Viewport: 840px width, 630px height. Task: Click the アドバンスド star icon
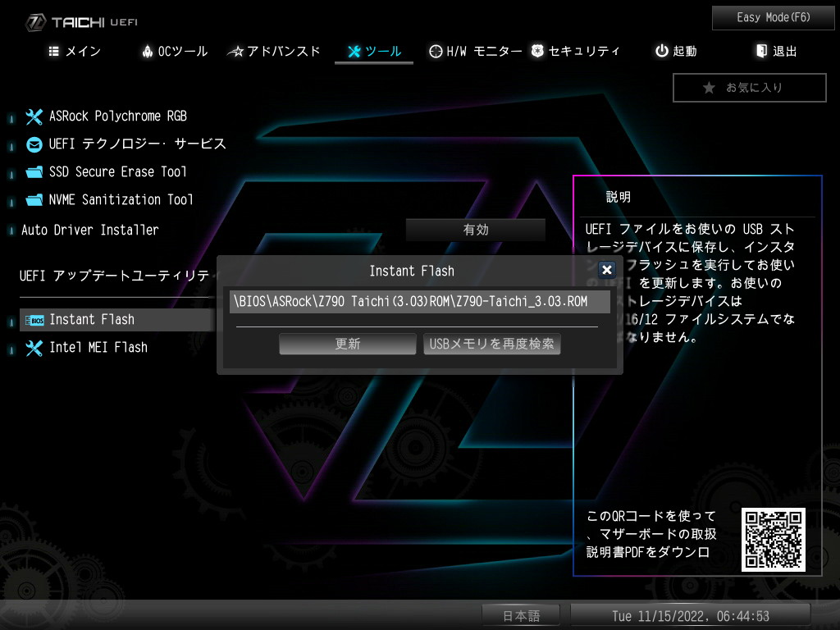[235, 52]
